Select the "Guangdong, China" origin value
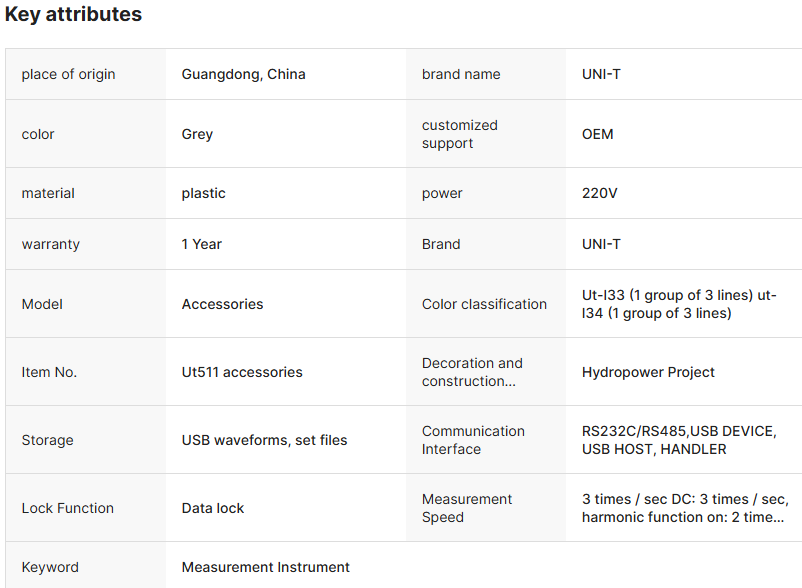 (x=243, y=74)
